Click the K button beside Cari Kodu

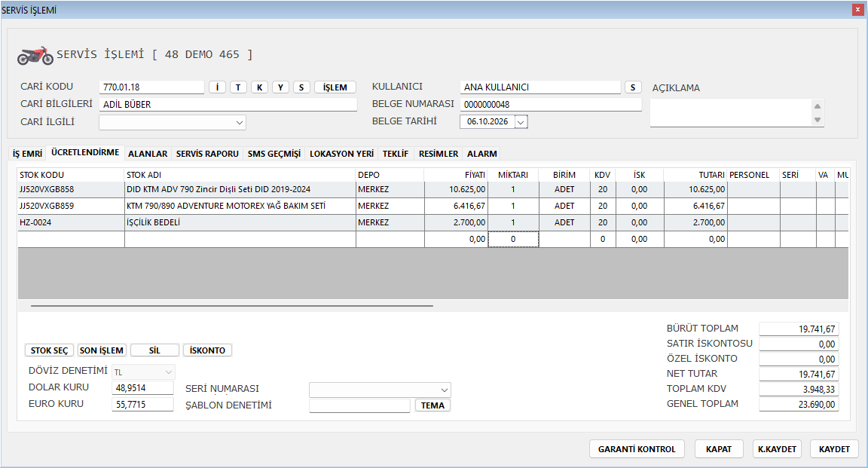coord(259,87)
